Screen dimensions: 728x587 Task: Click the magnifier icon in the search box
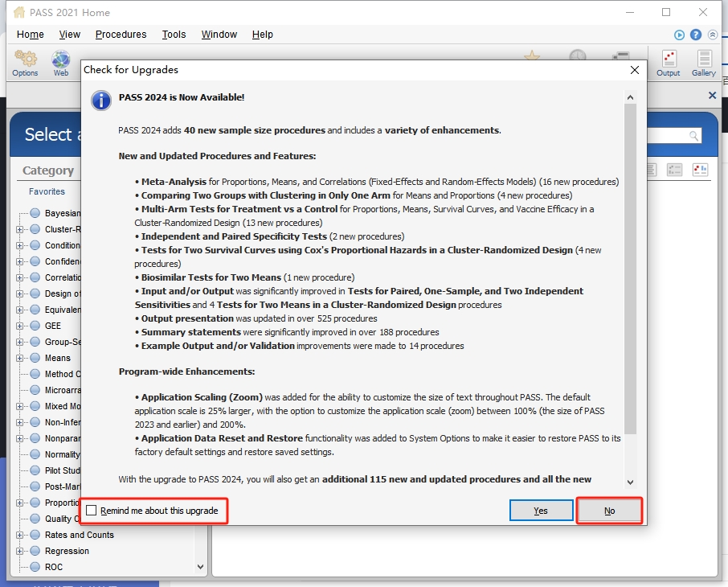[x=693, y=136]
